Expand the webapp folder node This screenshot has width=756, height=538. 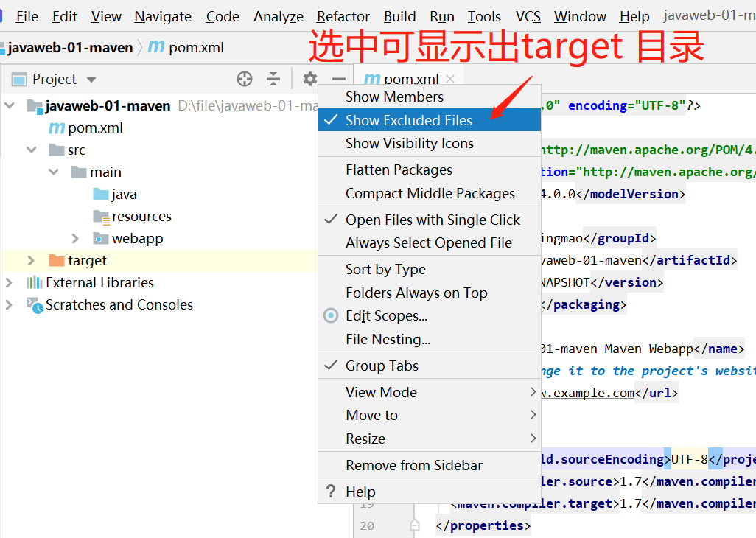pos(74,238)
